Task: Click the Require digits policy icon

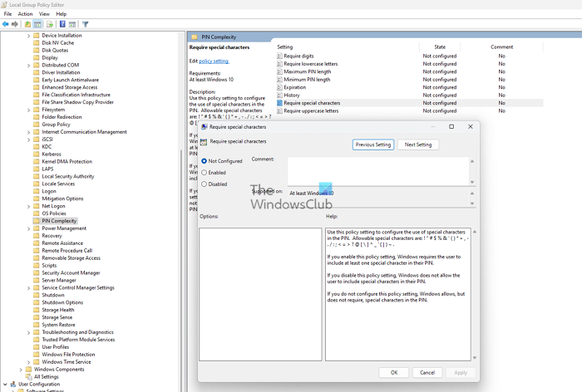Action: 280,56
